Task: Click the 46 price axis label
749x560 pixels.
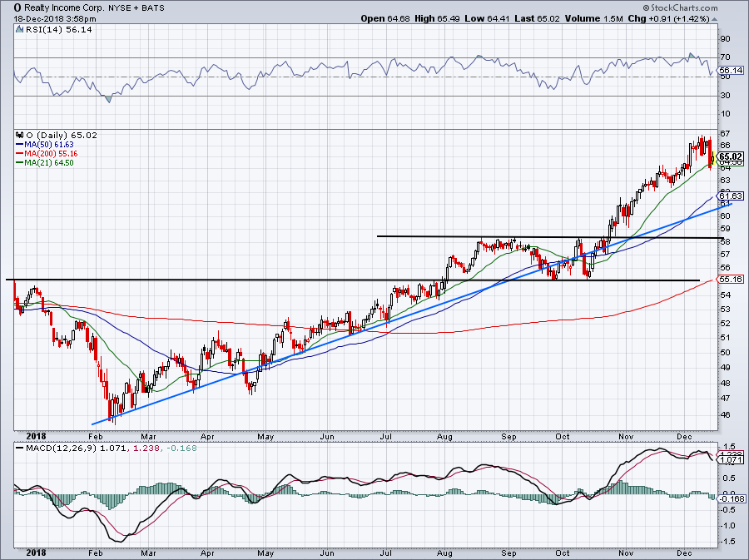Action: [x=725, y=415]
